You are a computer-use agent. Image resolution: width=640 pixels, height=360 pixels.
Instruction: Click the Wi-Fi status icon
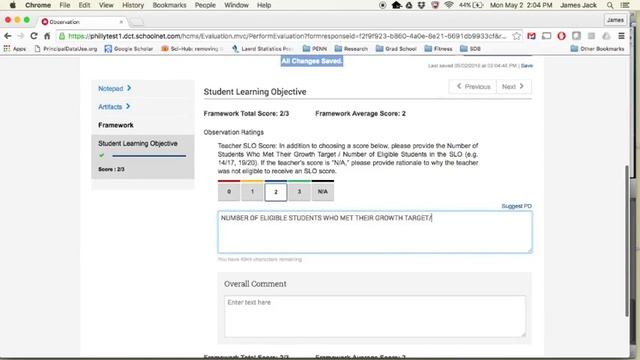point(449,5)
